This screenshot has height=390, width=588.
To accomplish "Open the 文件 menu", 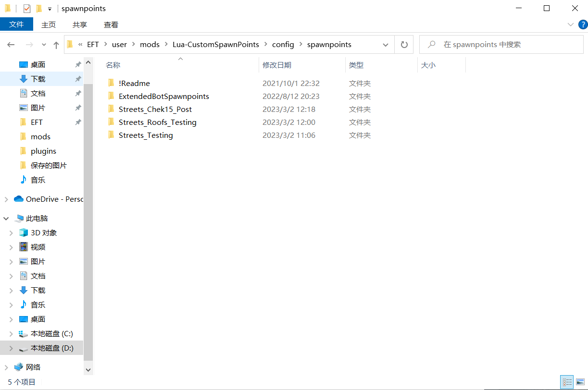I will point(16,24).
